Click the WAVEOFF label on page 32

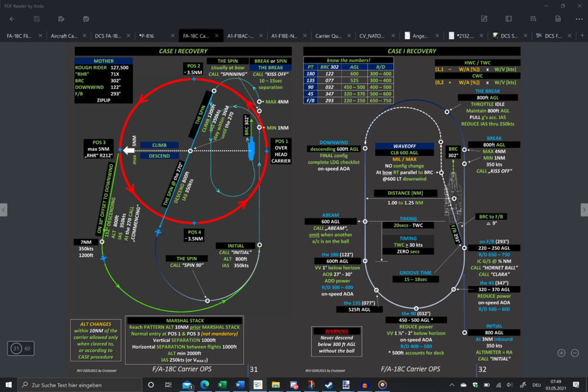click(x=405, y=146)
